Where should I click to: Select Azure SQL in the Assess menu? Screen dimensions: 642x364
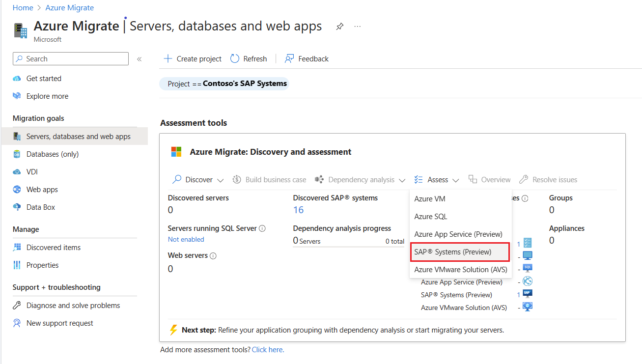pos(431,217)
